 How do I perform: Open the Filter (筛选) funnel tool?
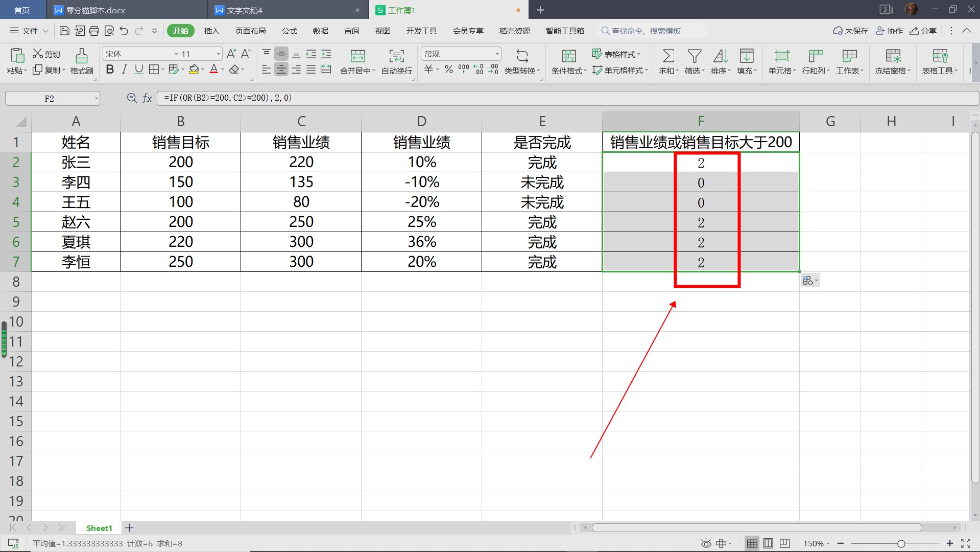point(694,56)
